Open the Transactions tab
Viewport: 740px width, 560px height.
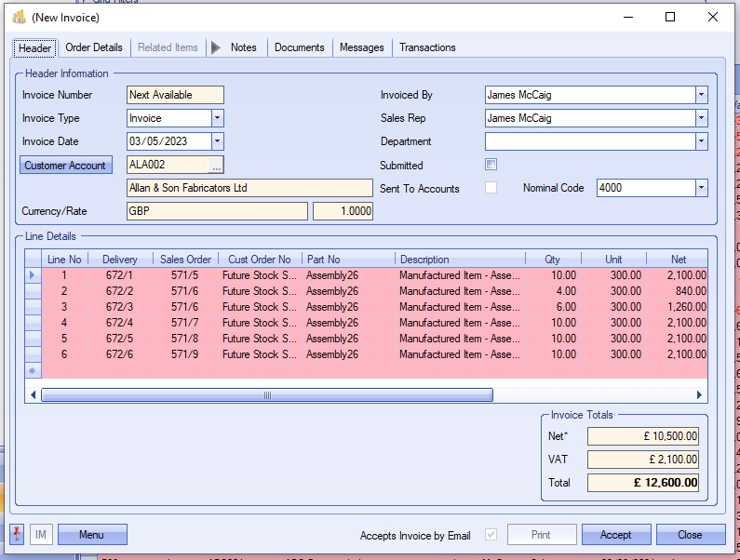click(x=427, y=47)
